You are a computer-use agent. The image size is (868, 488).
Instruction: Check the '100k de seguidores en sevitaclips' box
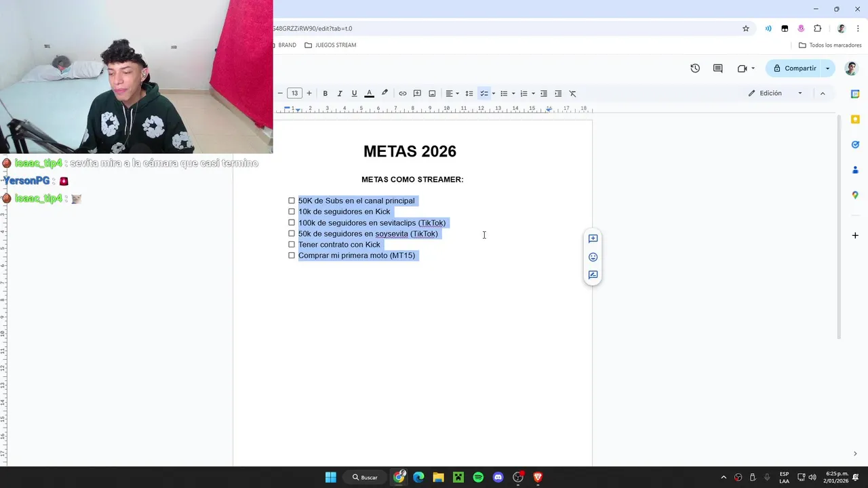click(x=292, y=222)
